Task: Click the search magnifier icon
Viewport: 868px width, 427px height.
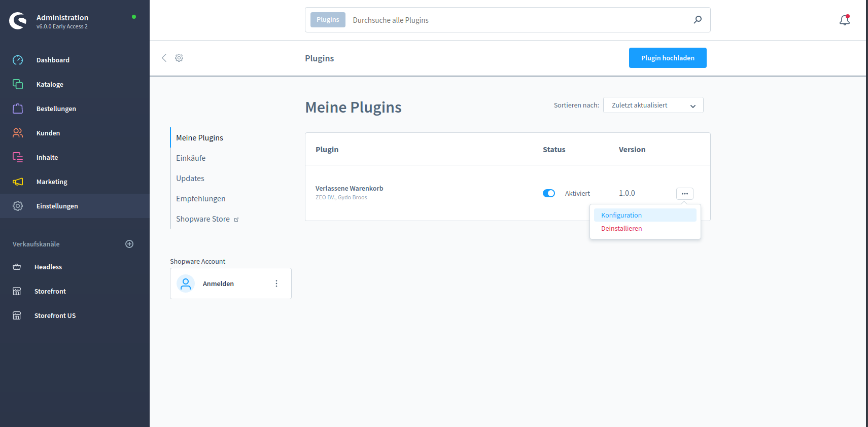Action: coord(698,20)
